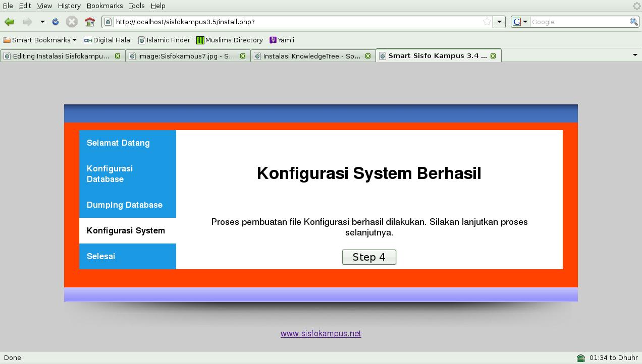Screen dimensions: 642x364
Task: Open the Edit menu
Action: pos(25,6)
